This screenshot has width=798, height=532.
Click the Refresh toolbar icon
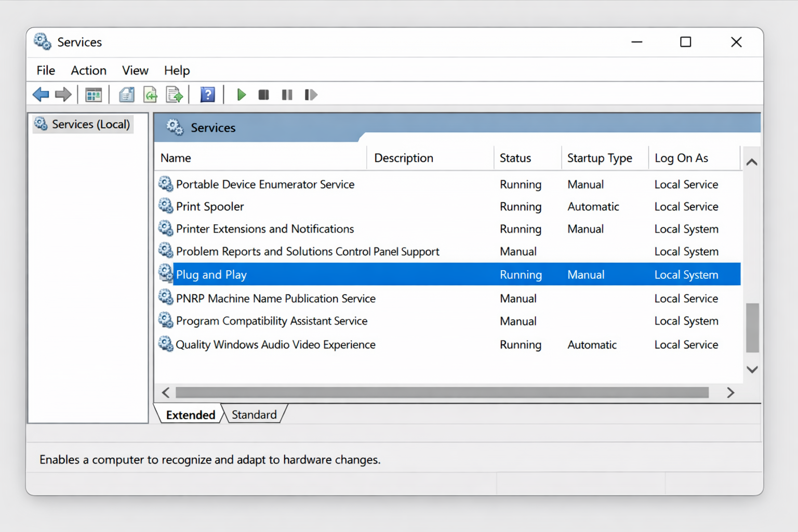pyautogui.click(x=150, y=94)
